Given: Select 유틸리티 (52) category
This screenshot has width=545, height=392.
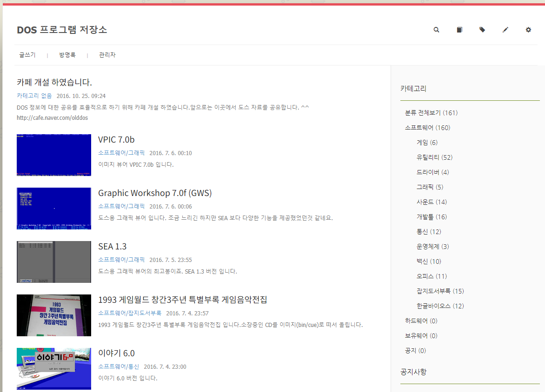Looking at the screenshot, I should (x=434, y=157).
